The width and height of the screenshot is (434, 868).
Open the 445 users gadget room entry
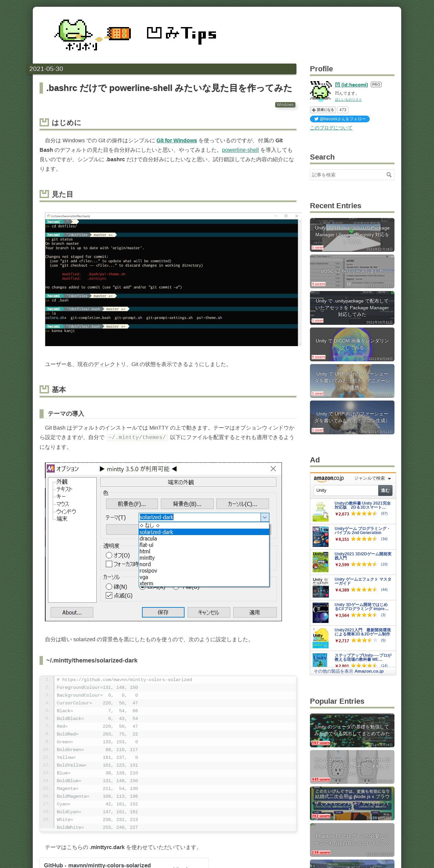(352, 767)
